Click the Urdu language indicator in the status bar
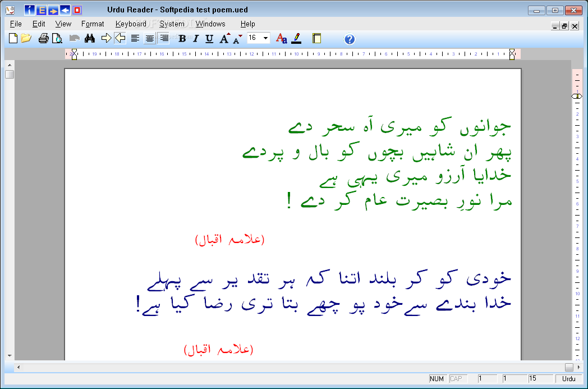 568,379
